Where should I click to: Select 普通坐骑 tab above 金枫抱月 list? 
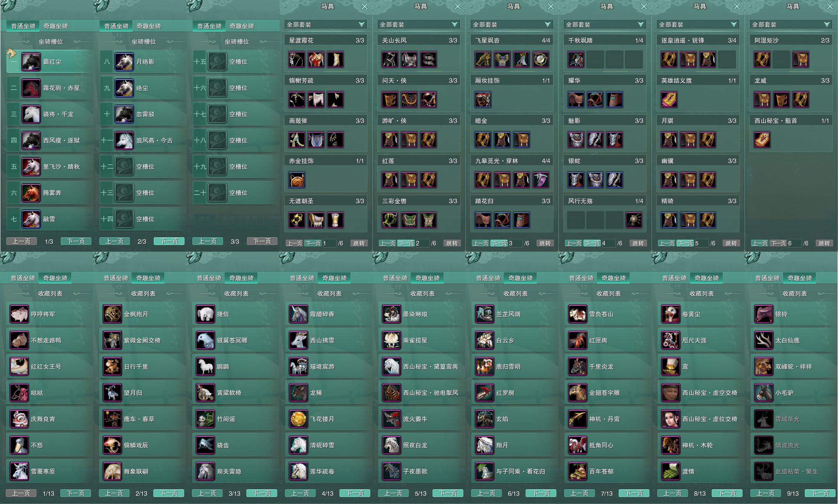116,278
